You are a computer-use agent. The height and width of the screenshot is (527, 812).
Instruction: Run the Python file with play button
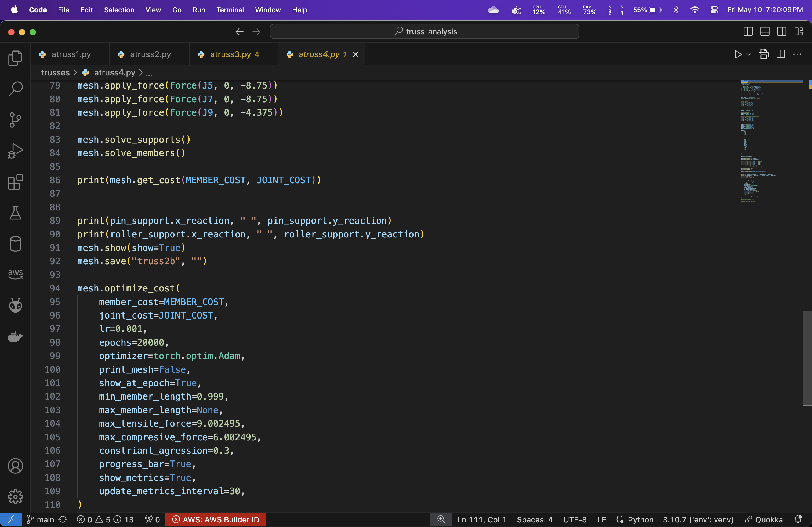tap(738, 54)
